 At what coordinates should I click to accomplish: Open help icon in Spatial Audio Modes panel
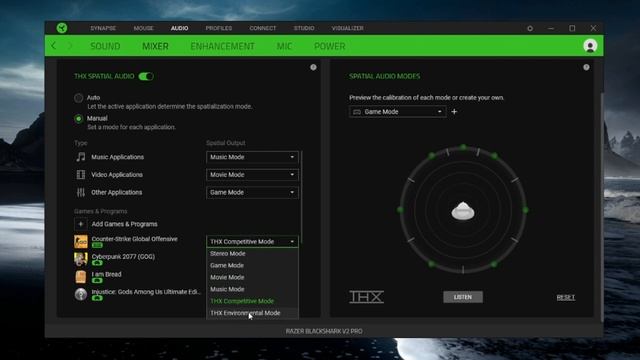(586, 67)
